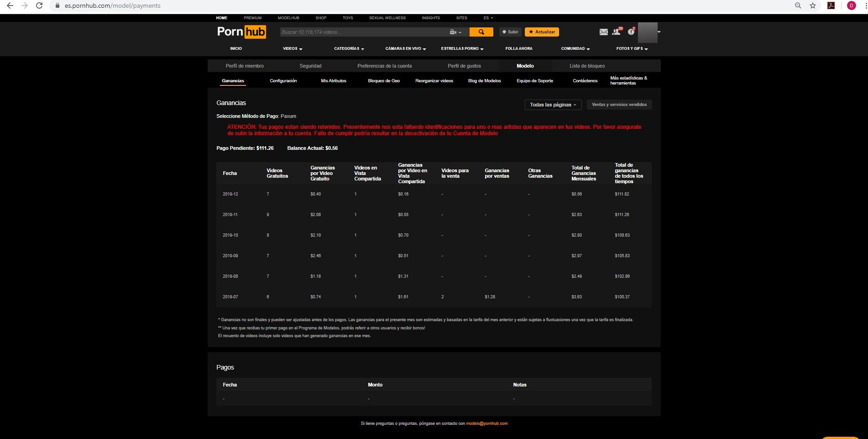The image size is (868, 439).
Task: Reload the page with the refresh icon
Action: [39, 5]
